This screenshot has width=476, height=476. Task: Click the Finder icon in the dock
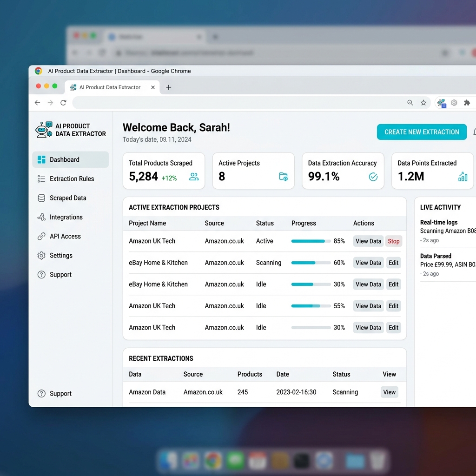(x=167, y=460)
